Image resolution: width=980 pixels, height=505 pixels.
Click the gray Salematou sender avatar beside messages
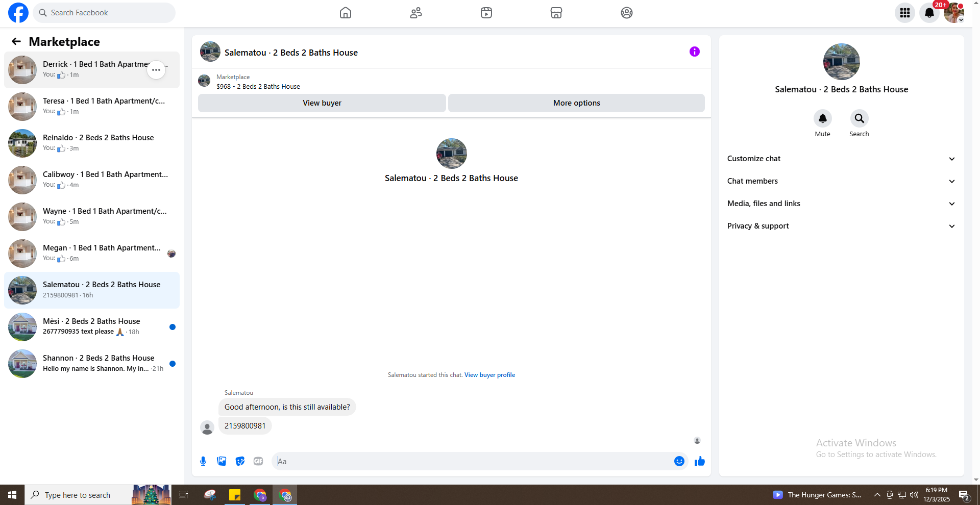pos(207,427)
